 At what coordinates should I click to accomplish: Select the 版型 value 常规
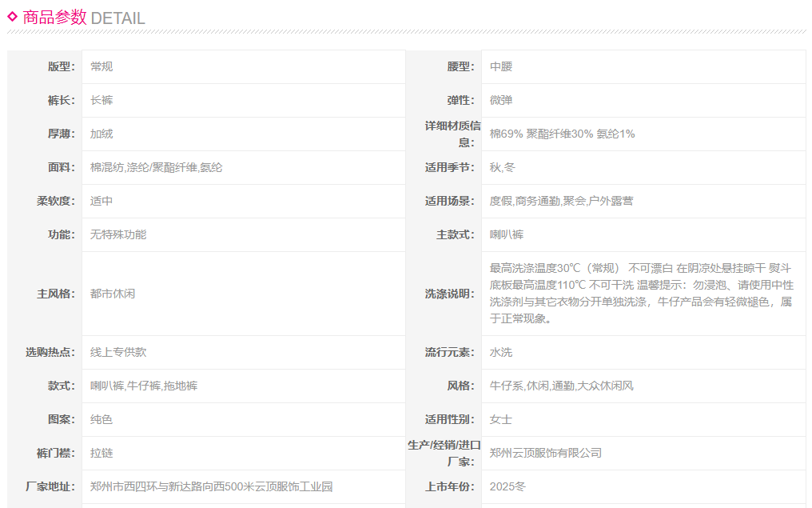click(x=101, y=66)
